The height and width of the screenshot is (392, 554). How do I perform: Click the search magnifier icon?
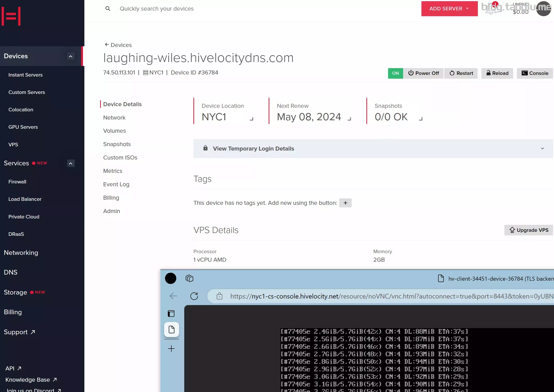coord(108,9)
